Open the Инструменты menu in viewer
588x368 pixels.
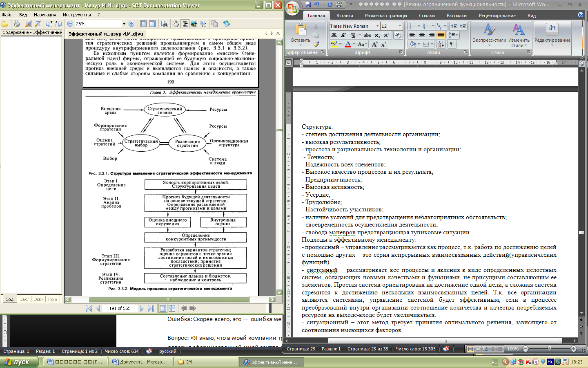(x=77, y=15)
